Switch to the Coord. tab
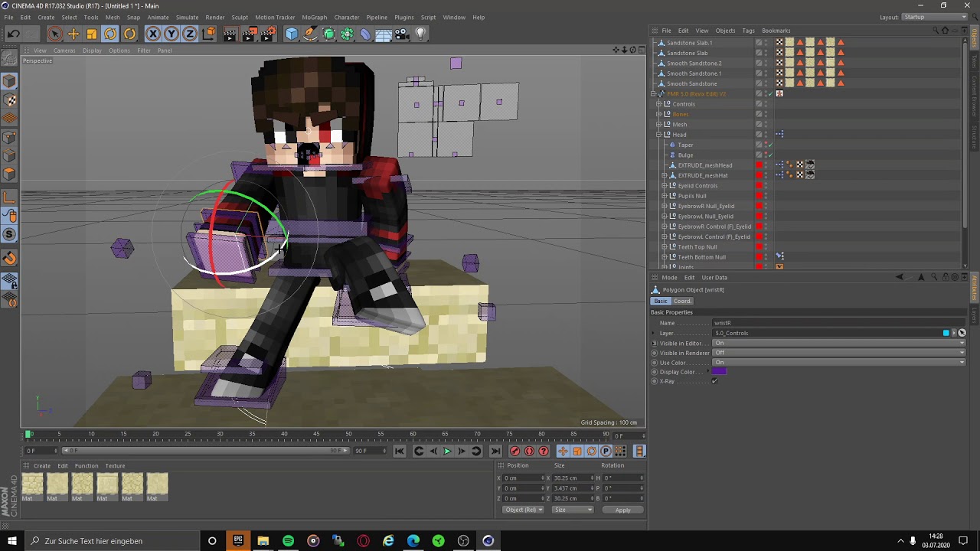This screenshot has height=551, width=980. pyautogui.click(x=682, y=301)
